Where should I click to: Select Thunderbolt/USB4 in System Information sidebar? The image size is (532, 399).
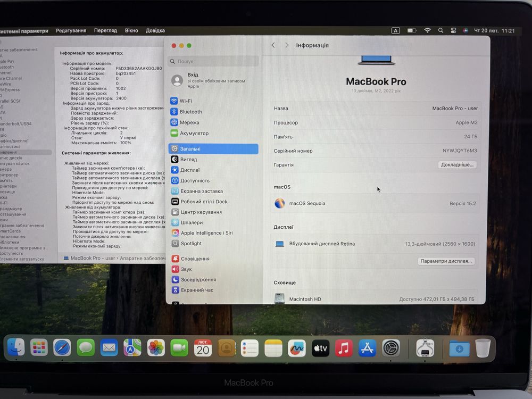[16, 124]
